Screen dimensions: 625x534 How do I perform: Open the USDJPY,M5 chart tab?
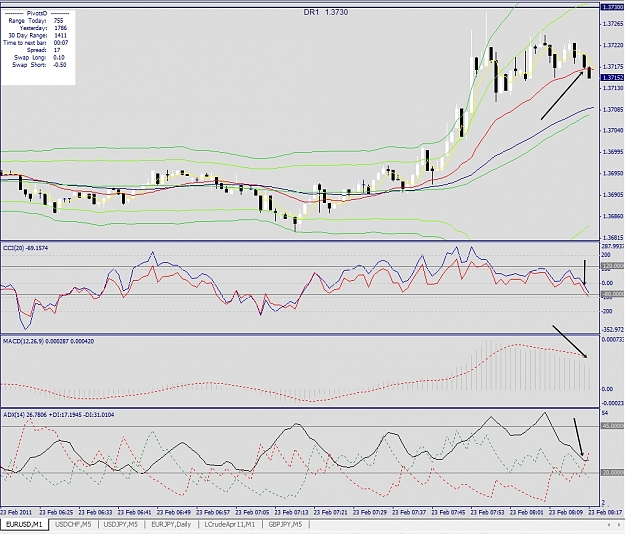(x=120, y=524)
